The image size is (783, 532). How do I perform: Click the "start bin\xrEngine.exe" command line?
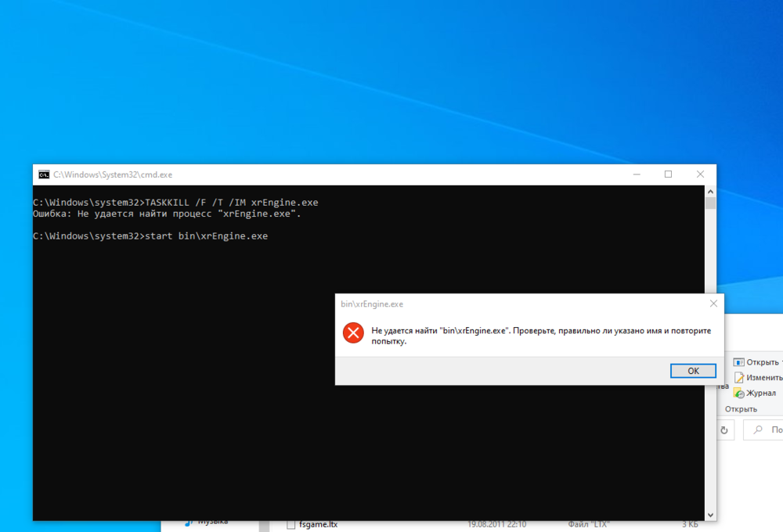pos(150,236)
